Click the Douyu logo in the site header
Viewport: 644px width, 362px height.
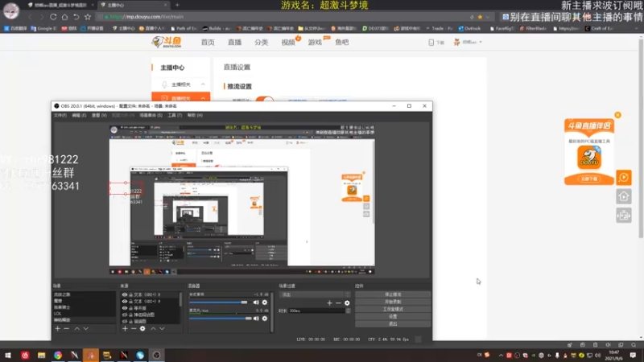click(167, 42)
